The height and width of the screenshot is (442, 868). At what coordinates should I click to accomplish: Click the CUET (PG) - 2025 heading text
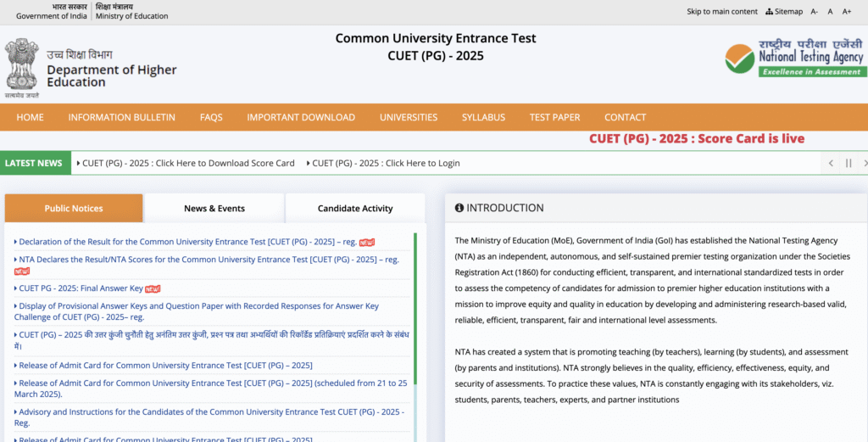(x=436, y=56)
